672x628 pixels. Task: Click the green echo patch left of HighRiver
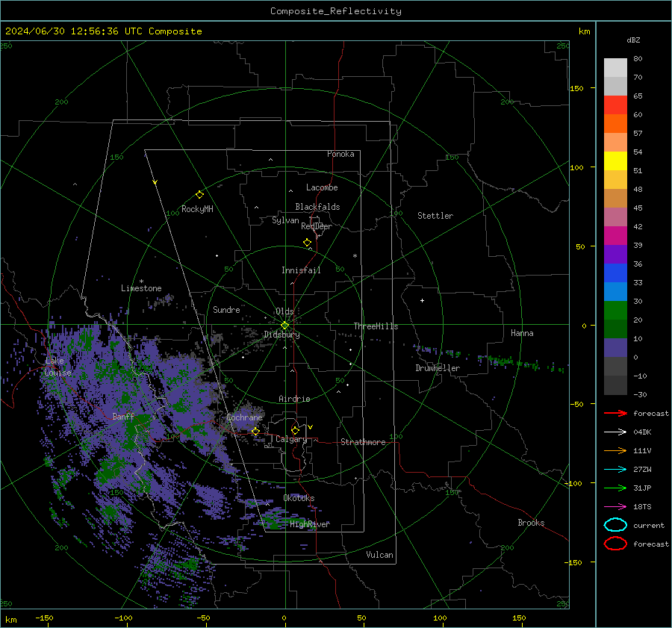click(x=273, y=521)
